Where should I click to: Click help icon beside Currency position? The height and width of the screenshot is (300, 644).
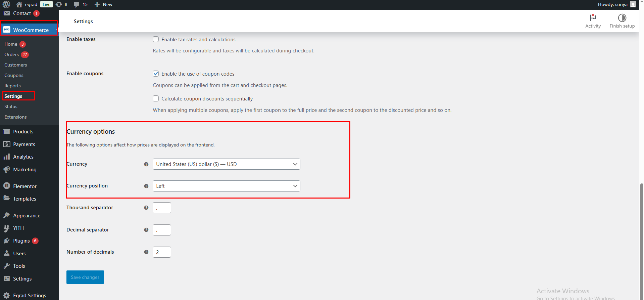(146, 186)
